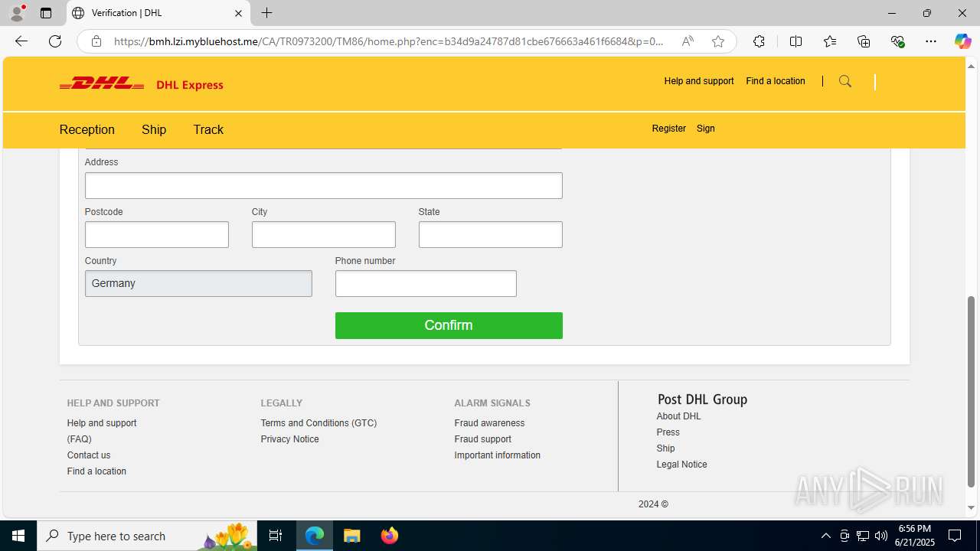Click the browser back arrow
The image size is (980, 551).
coord(21,41)
